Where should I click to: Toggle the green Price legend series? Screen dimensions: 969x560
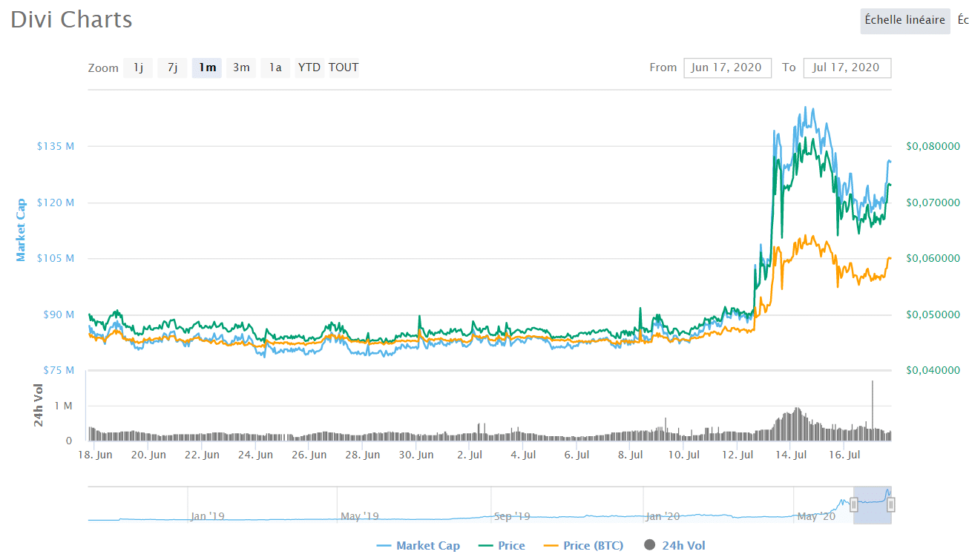coord(502,545)
